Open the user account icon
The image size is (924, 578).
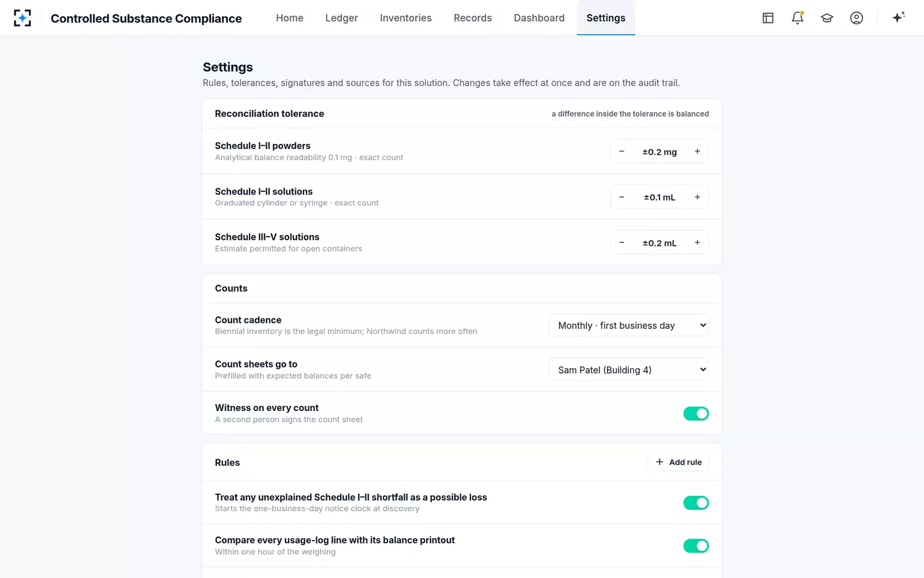857,18
